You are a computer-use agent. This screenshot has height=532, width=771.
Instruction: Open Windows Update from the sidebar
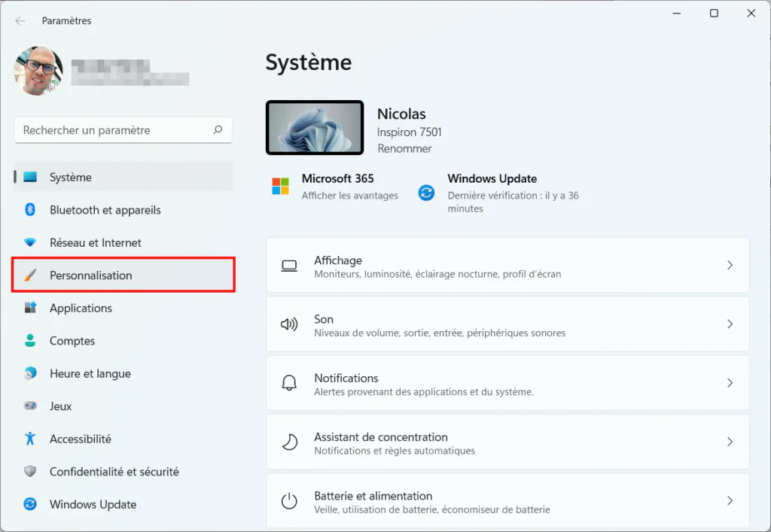pyautogui.click(x=123, y=504)
